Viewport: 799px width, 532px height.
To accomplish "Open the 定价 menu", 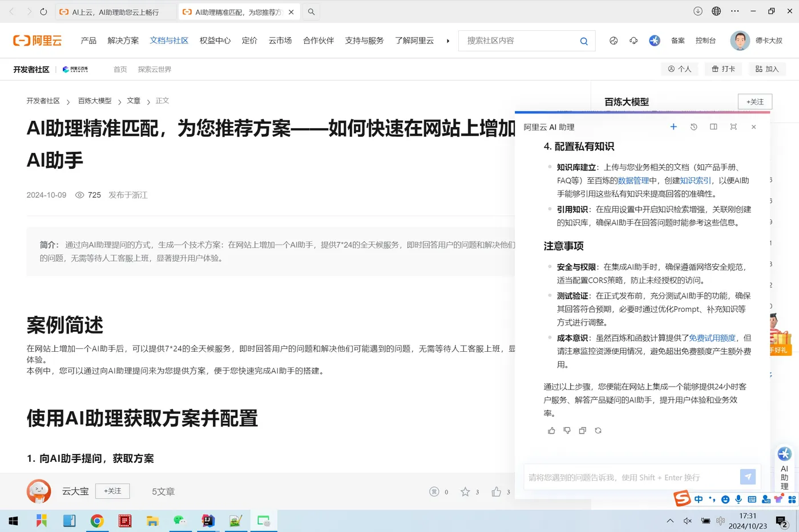I will (x=249, y=40).
